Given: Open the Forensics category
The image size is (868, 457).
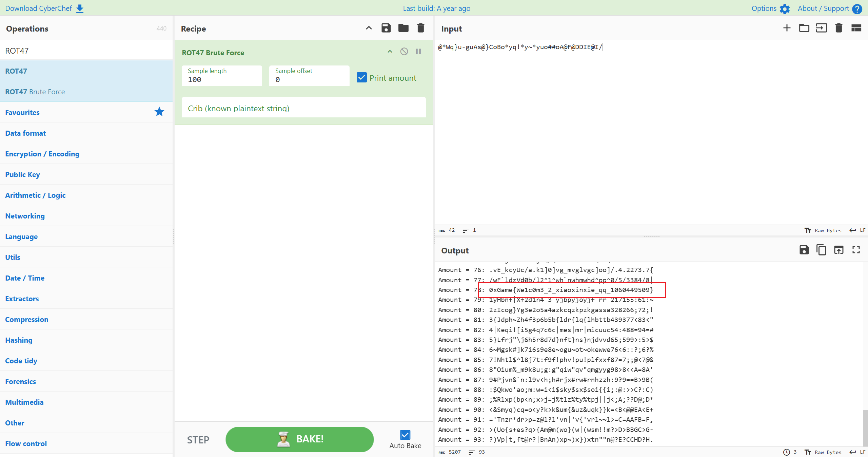Looking at the screenshot, I should click(20, 381).
